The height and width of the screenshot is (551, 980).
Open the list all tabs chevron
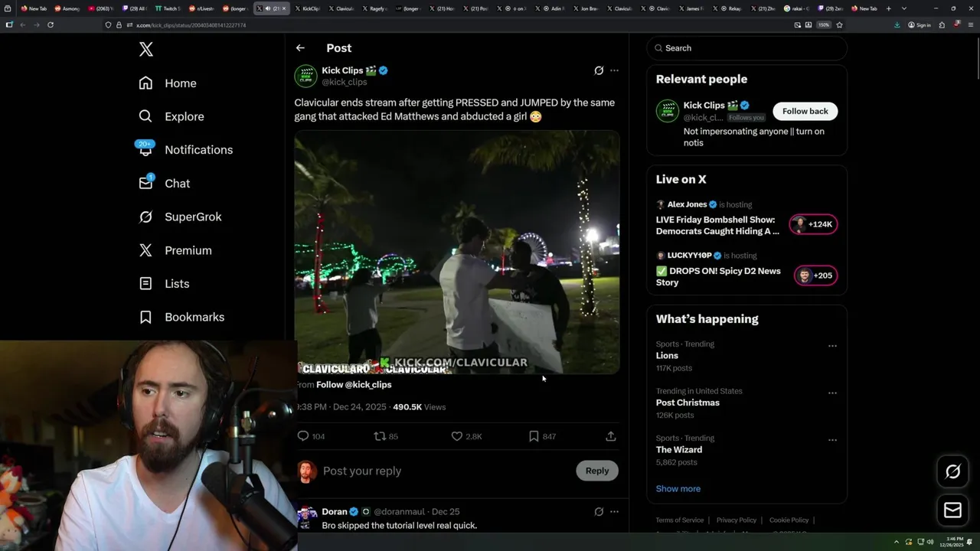(x=904, y=8)
